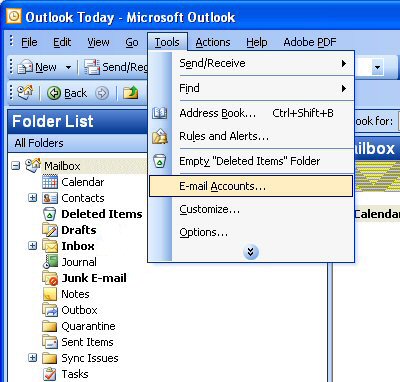Click the Up One Level folder icon
This screenshot has height=382, width=400.
pyautogui.click(x=131, y=93)
